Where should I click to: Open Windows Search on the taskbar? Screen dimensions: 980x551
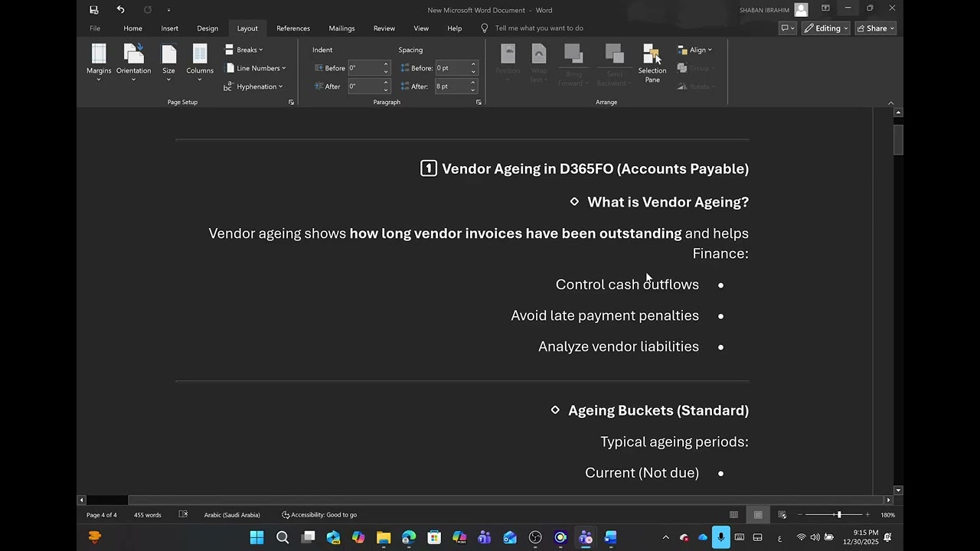click(283, 537)
